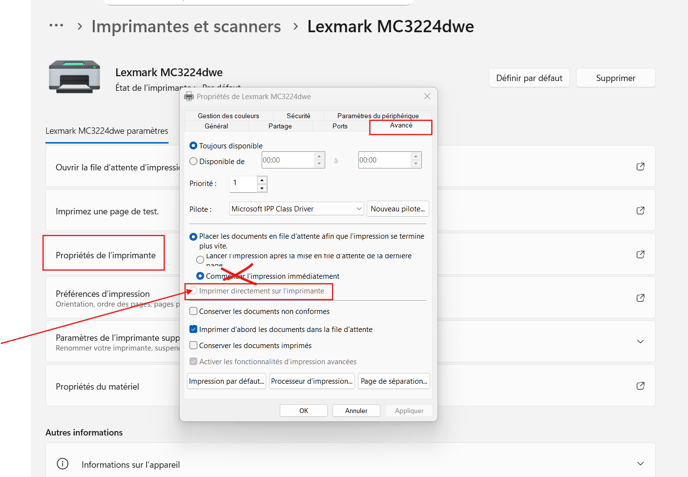This screenshot has height=477, width=688.
Task: Click the Lexmark printer thumbnail icon
Action: pyautogui.click(x=75, y=77)
